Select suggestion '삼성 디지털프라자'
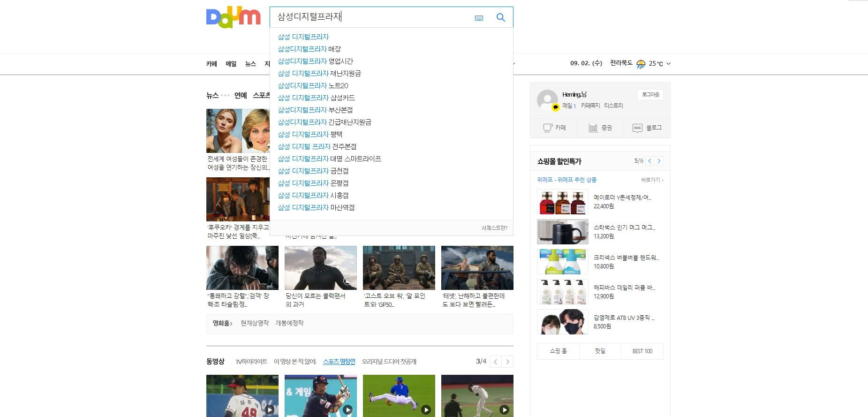 (x=303, y=37)
